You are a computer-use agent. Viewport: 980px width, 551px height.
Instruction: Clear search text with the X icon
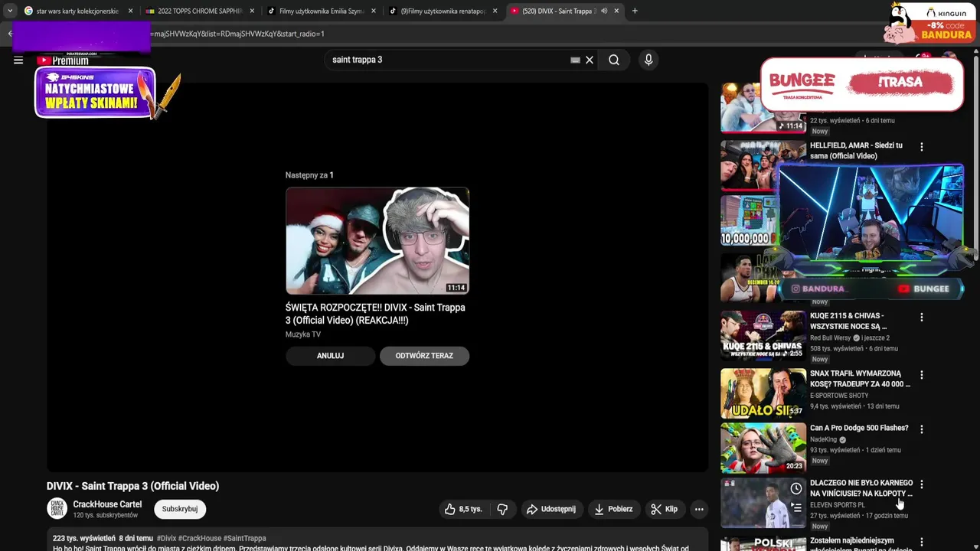point(590,60)
